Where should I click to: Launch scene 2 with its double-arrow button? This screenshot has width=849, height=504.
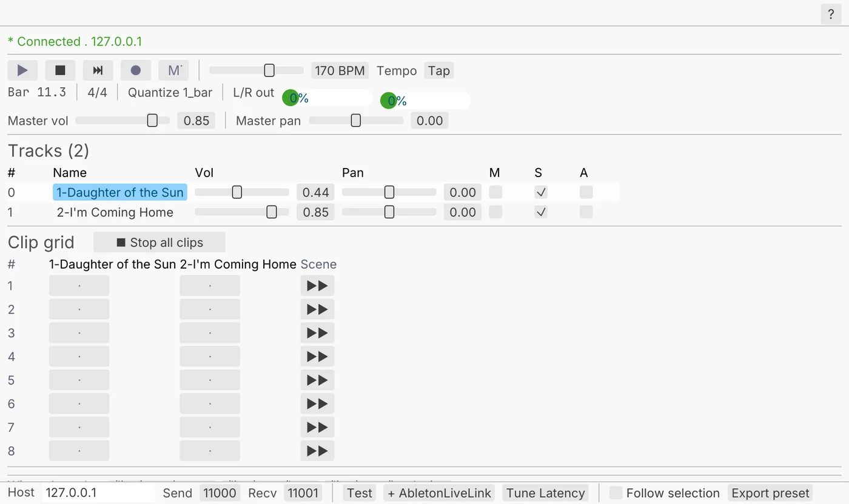click(317, 309)
